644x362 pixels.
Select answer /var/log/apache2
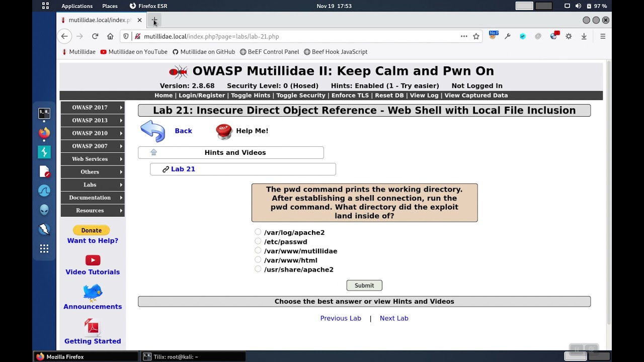258,232
